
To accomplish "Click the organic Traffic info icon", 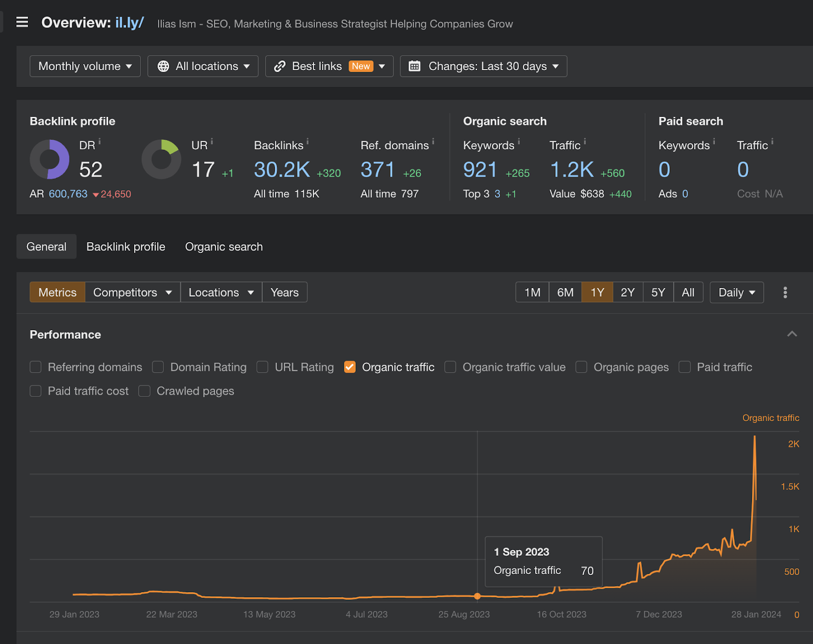I will pyautogui.click(x=585, y=142).
